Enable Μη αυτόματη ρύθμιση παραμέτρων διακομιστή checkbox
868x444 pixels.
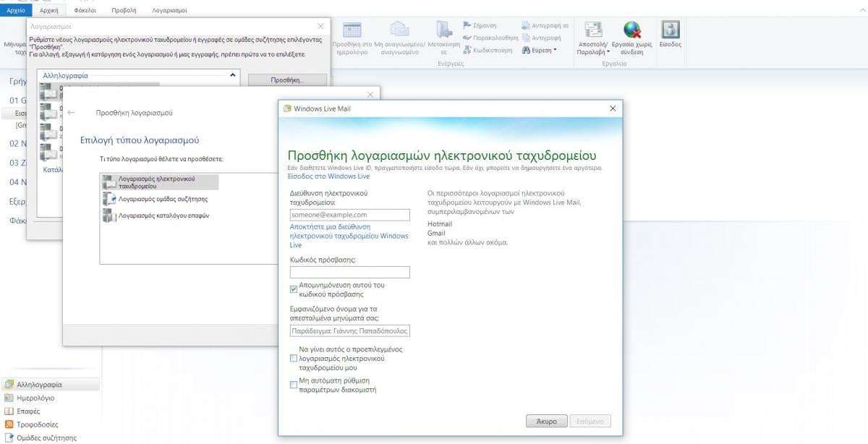[294, 385]
